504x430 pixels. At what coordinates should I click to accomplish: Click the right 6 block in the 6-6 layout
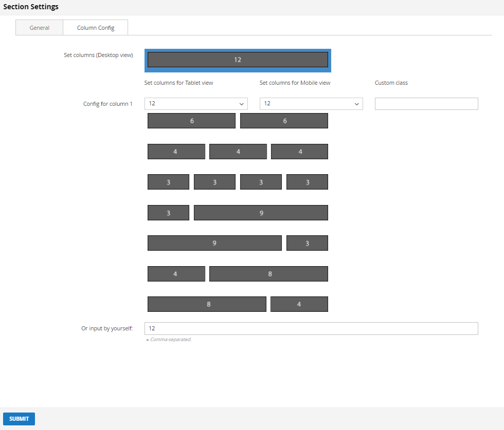(284, 121)
